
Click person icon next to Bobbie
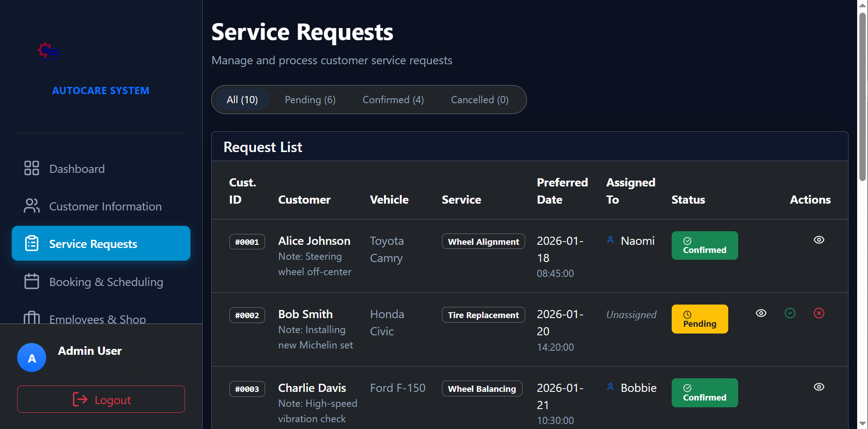click(x=610, y=387)
